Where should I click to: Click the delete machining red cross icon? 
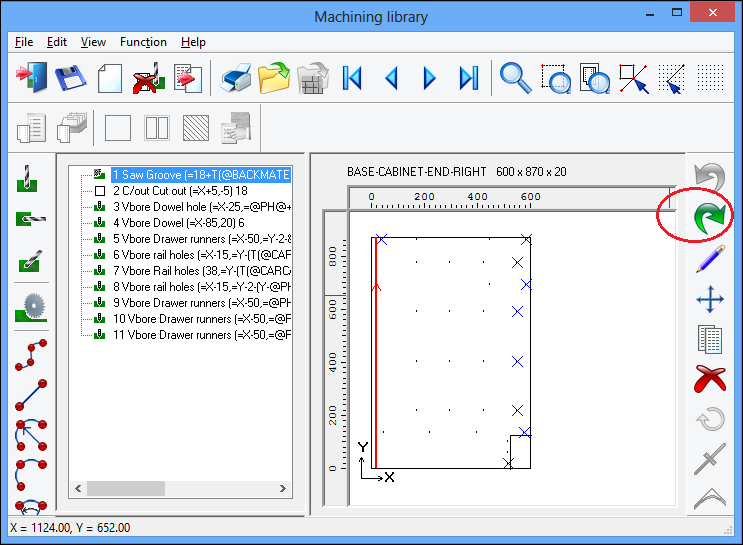149,78
